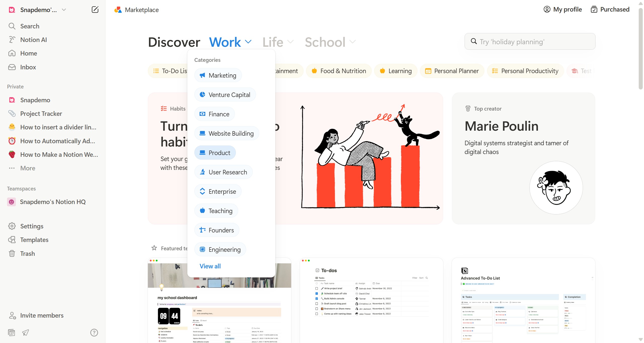Open Purchased templates
Screen dimensions: 644x343
pyautogui.click(x=610, y=10)
